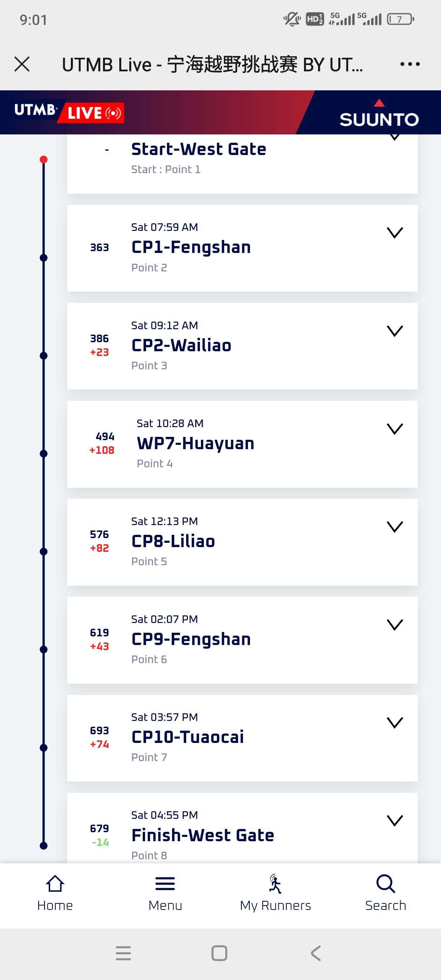This screenshot has height=980, width=441.
Task: Close the UTMB Live webview page
Action: pos(22,64)
